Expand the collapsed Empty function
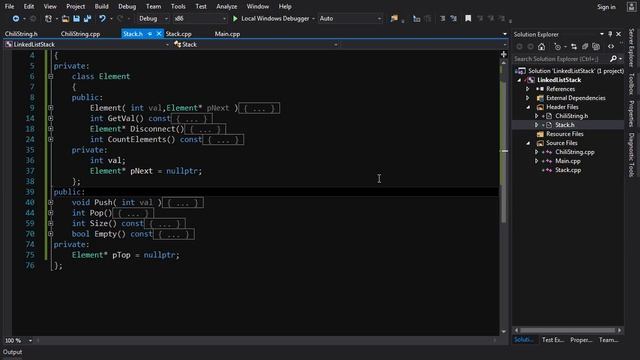Screen dimensions: 640x360 pos(51,234)
